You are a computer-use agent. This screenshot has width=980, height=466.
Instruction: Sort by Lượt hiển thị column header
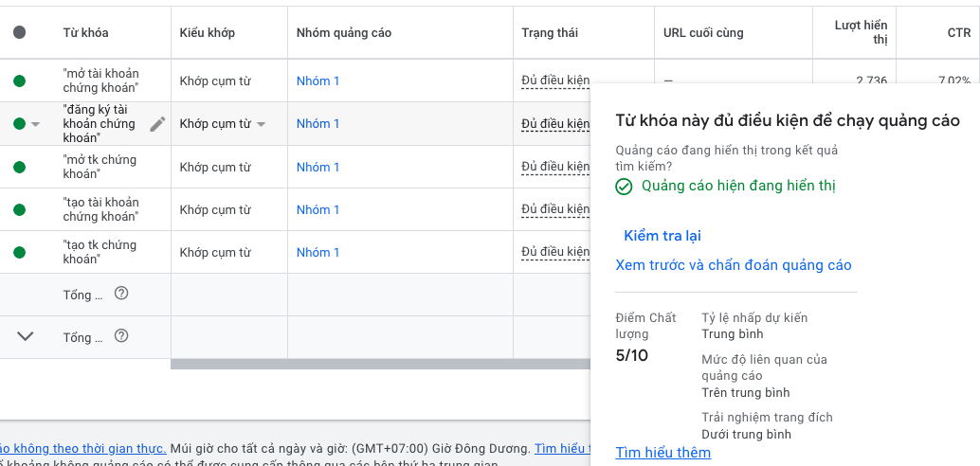[x=860, y=32]
